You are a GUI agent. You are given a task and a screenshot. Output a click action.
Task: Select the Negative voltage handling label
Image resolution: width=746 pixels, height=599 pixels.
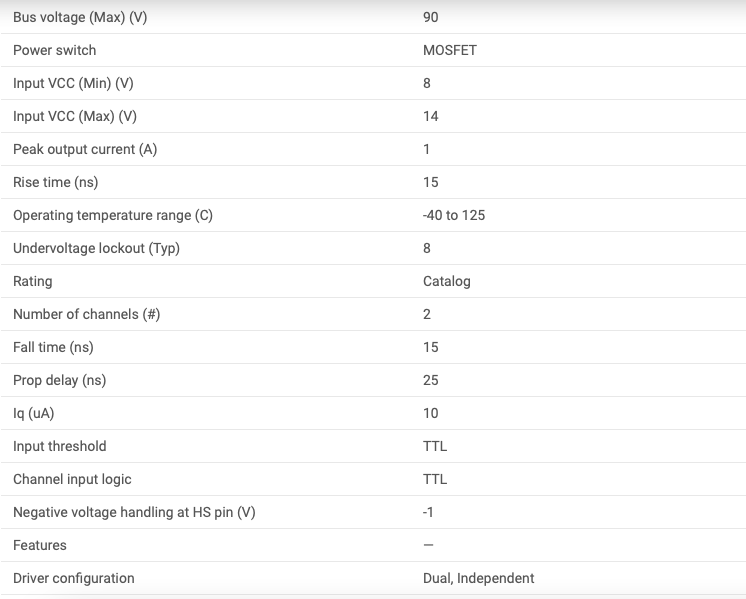tap(134, 512)
